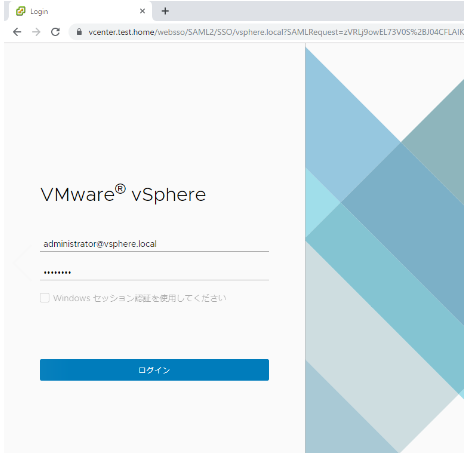
Task: Click the browser back arrow
Action: coord(17,32)
